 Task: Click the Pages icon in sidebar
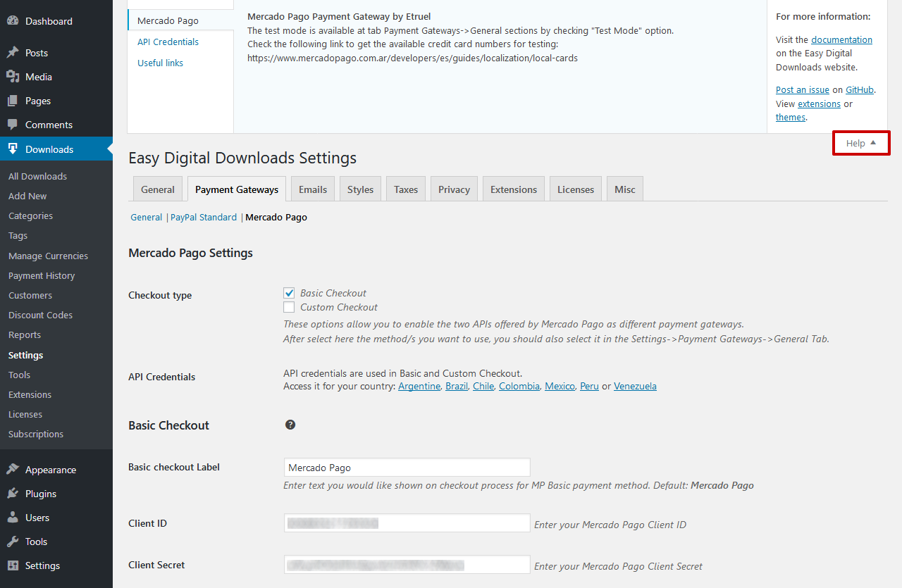(13, 101)
